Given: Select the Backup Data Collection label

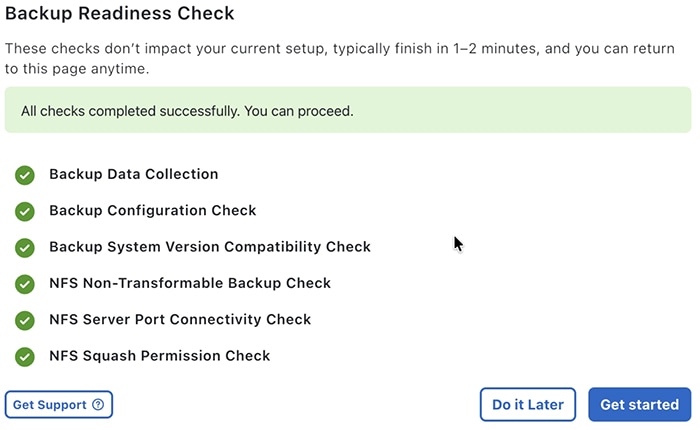Looking at the screenshot, I should (133, 175).
